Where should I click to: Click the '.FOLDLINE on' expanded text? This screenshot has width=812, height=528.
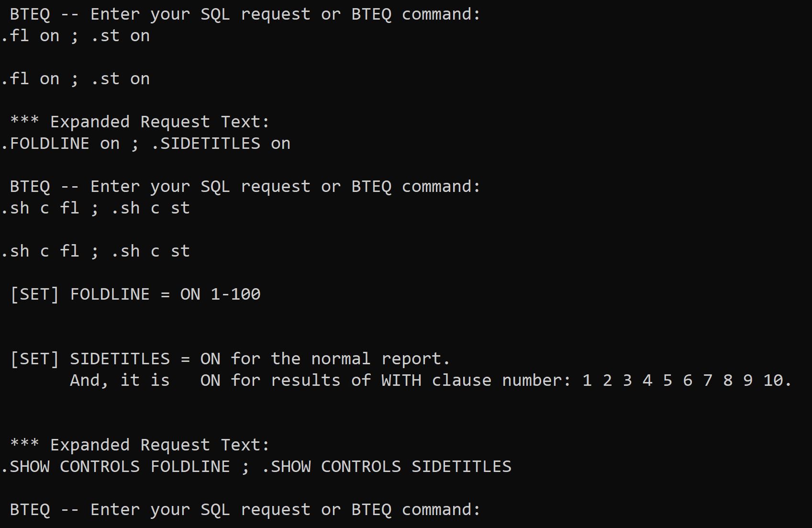click(x=60, y=144)
